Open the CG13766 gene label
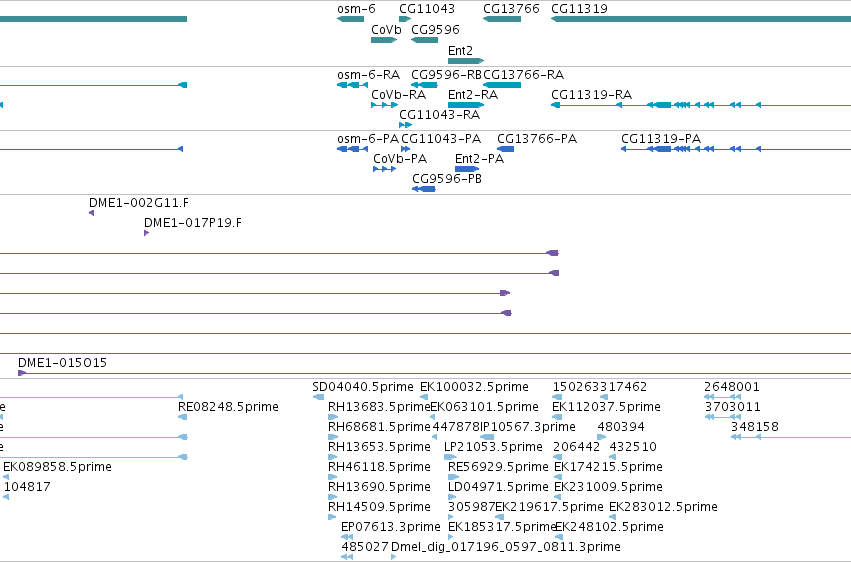 tap(511, 9)
